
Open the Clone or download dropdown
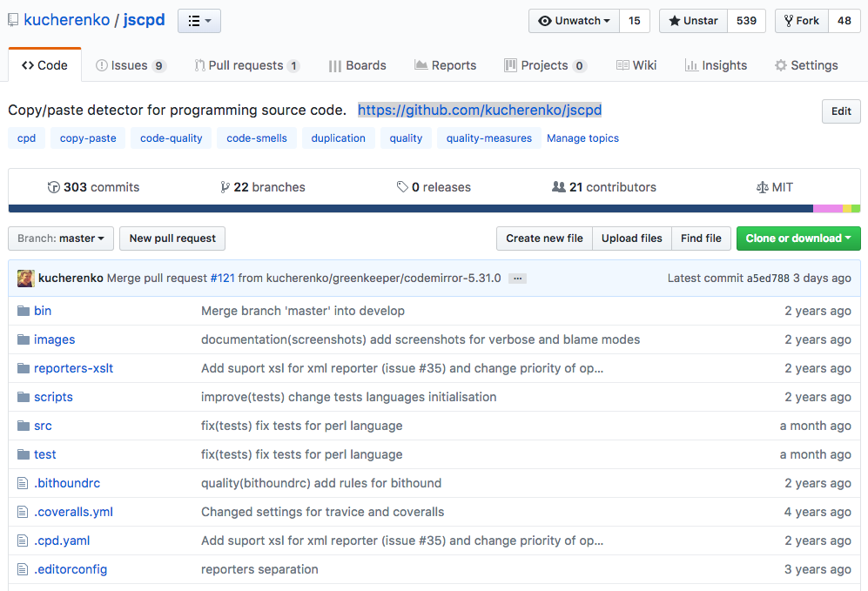(798, 238)
